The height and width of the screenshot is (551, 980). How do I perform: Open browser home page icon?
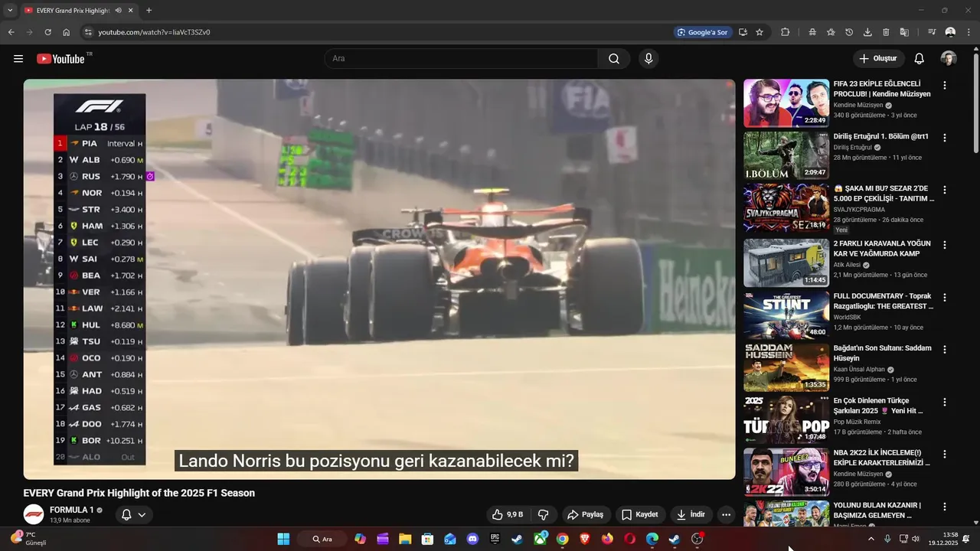coord(67,32)
